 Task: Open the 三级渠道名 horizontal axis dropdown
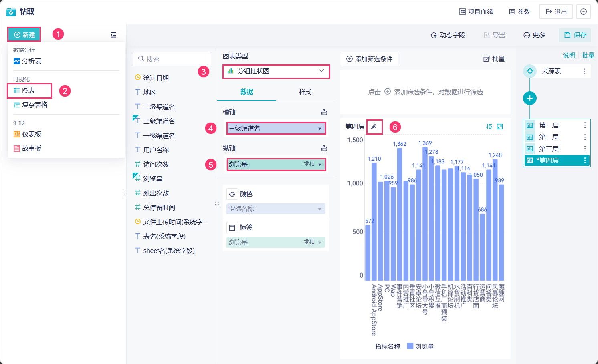(276, 128)
